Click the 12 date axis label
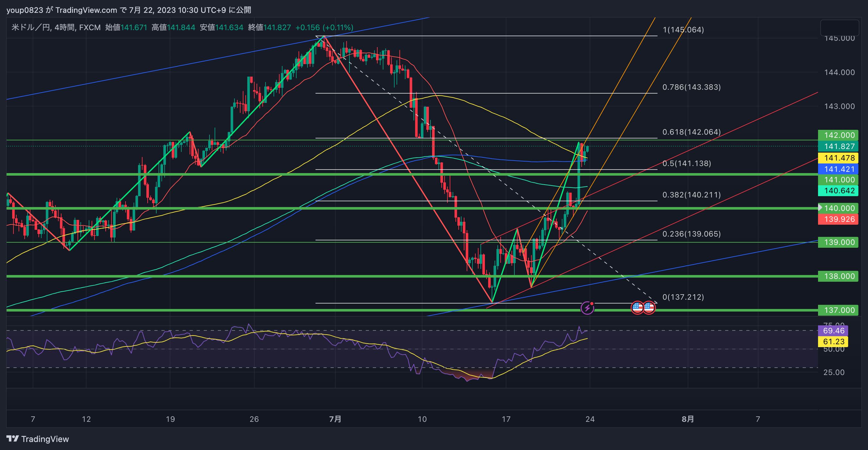Image resolution: width=868 pixels, height=450 pixels. point(86,419)
